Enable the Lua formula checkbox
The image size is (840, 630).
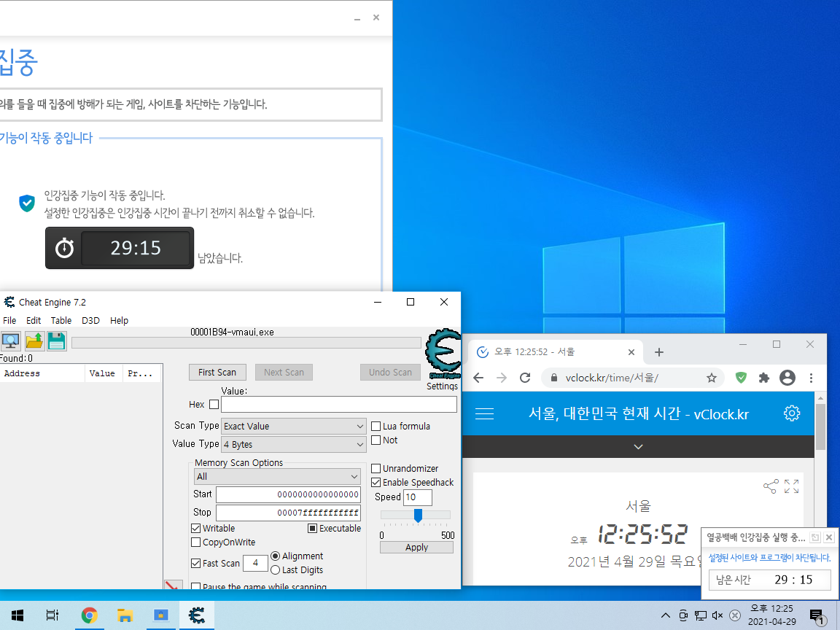tap(376, 427)
